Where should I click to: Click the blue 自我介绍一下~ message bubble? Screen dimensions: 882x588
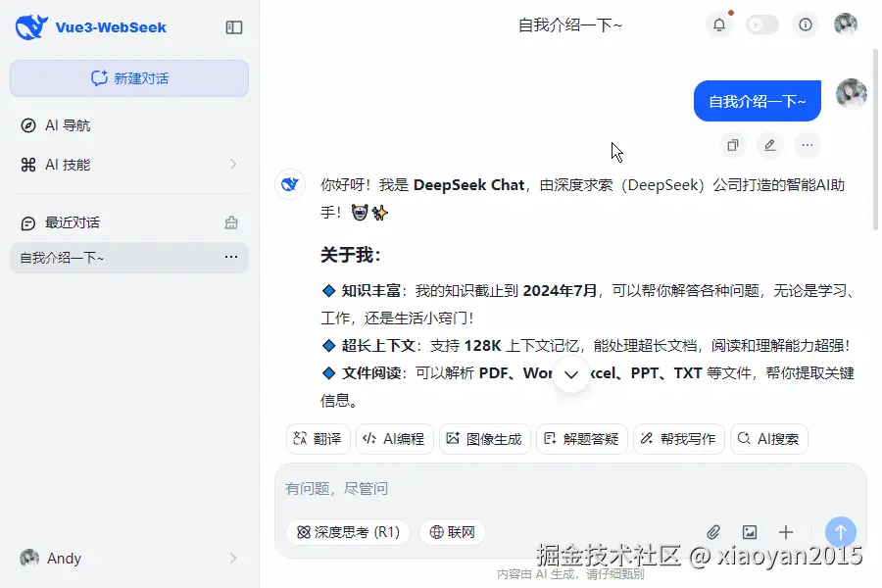click(758, 101)
